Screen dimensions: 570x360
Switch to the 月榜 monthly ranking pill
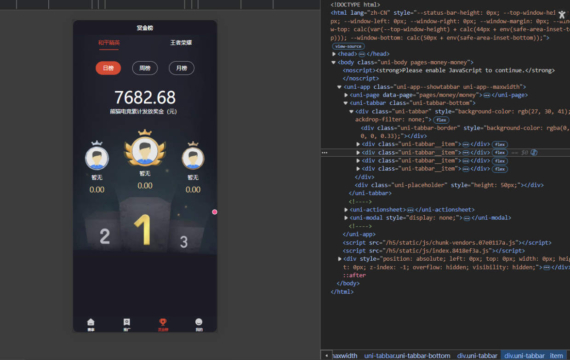[x=181, y=68]
